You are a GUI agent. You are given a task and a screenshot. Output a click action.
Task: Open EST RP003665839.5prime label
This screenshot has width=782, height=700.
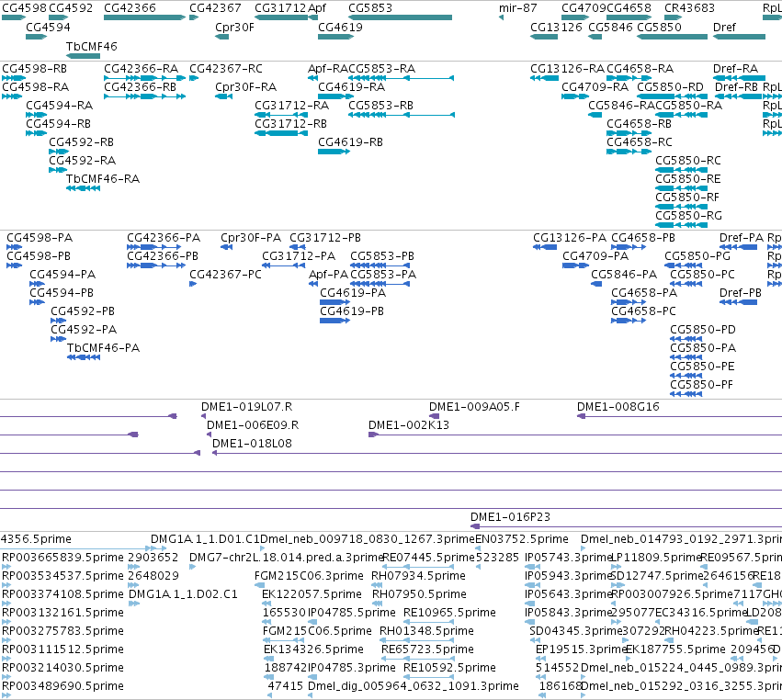tap(62, 558)
